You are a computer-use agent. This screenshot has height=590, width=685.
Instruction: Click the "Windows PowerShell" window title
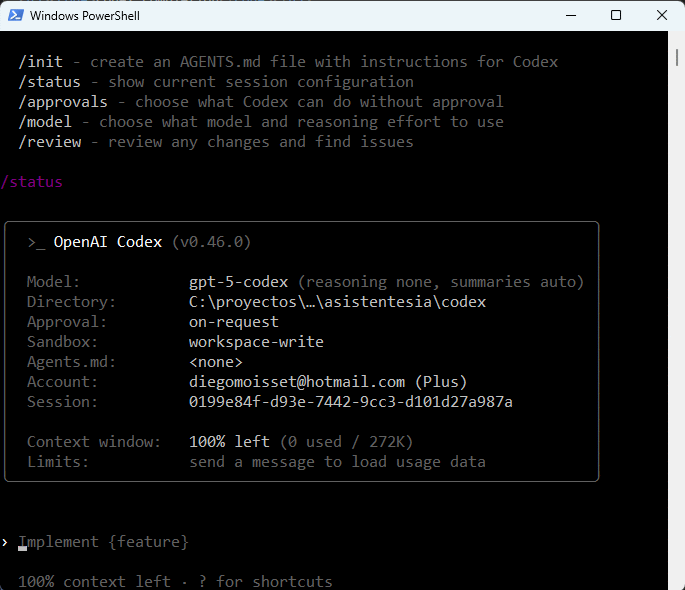coord(84,16)
